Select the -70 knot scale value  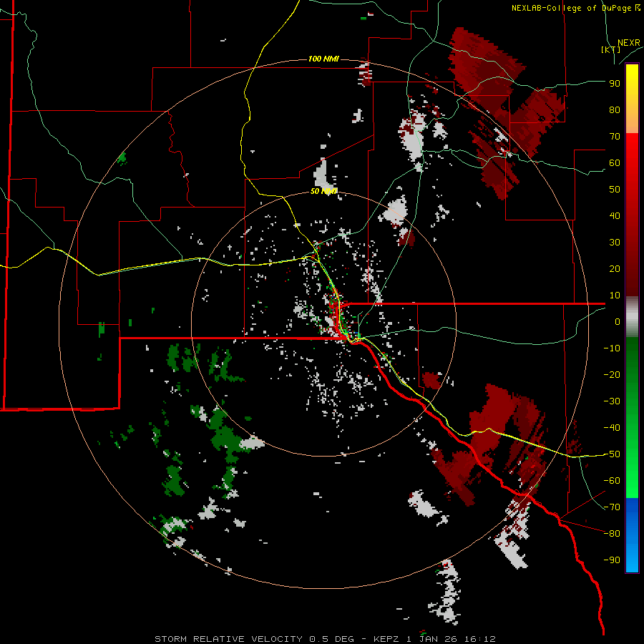[x=612, y=507]
